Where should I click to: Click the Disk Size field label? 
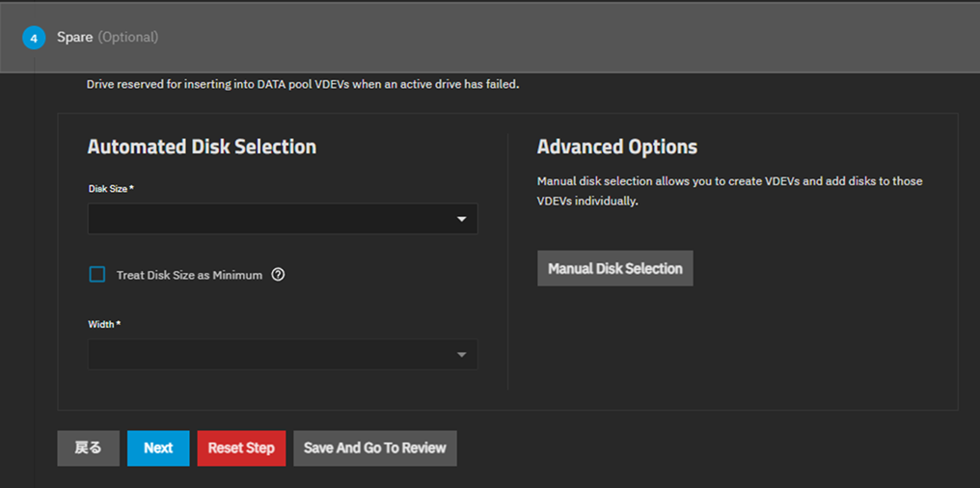(111, 189)
